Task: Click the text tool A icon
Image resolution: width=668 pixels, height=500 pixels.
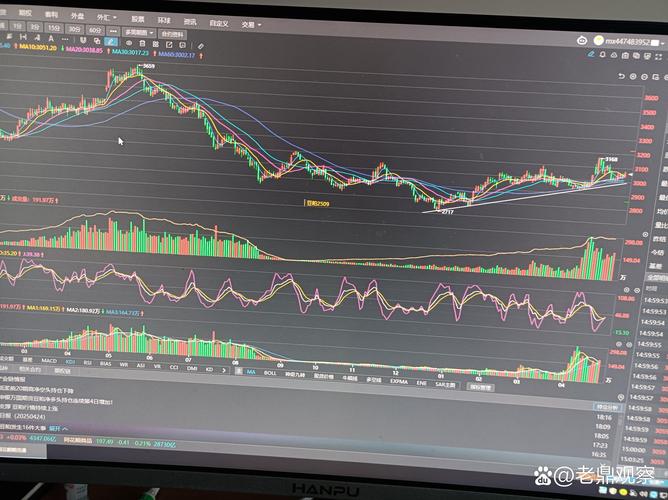Action: (51, 38)
